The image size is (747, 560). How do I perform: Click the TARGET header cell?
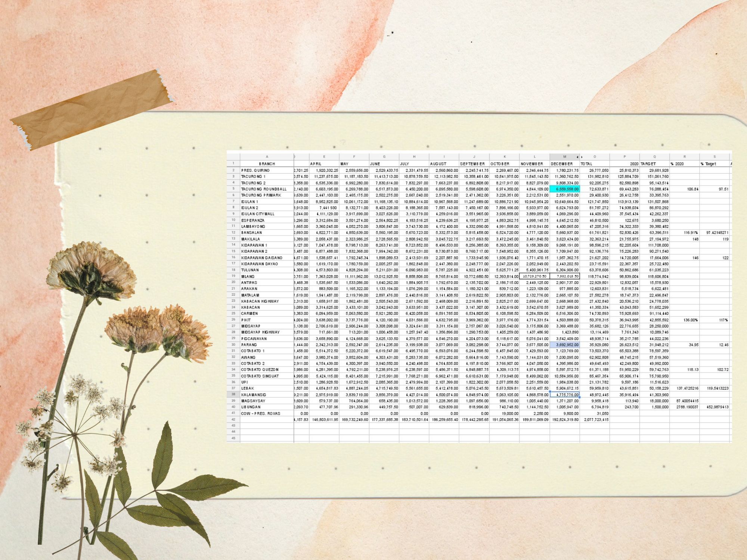(654, 164)
